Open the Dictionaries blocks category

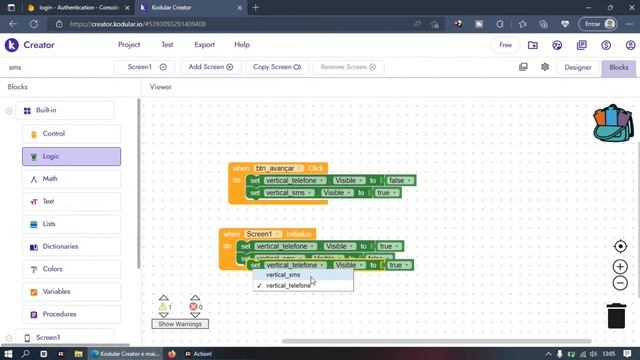(71, 247)
